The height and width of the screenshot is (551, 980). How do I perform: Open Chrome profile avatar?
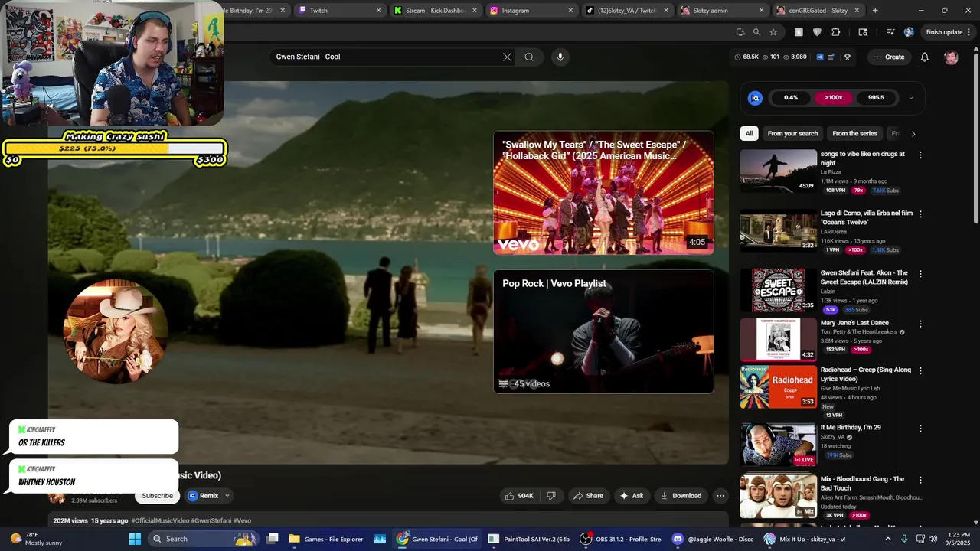(909, 32)
